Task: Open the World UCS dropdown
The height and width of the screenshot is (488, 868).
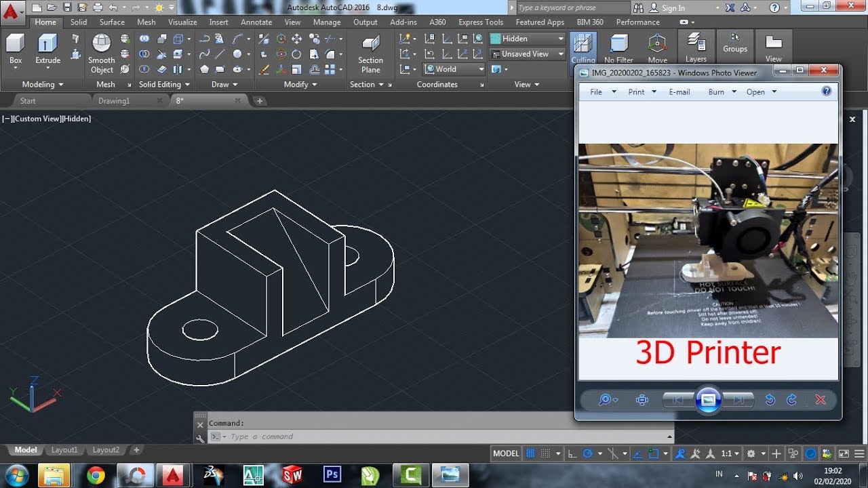Action: point(454,69)
